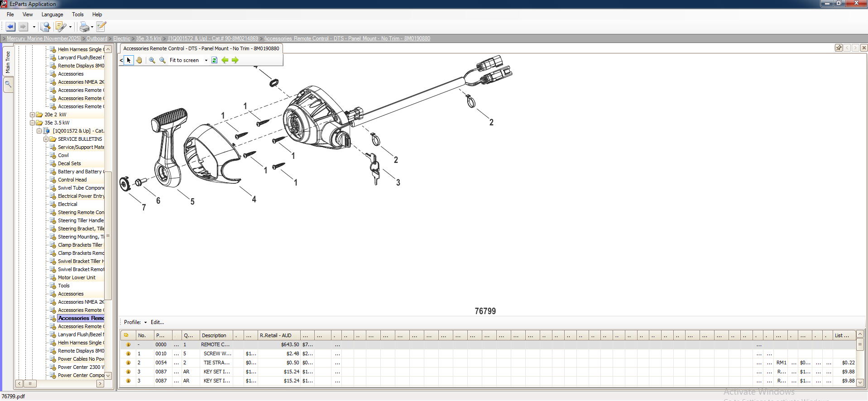Screen dimensions: 868x401
Task: Collapse the 20e 2 kW folder node
Action: [33, 115]
